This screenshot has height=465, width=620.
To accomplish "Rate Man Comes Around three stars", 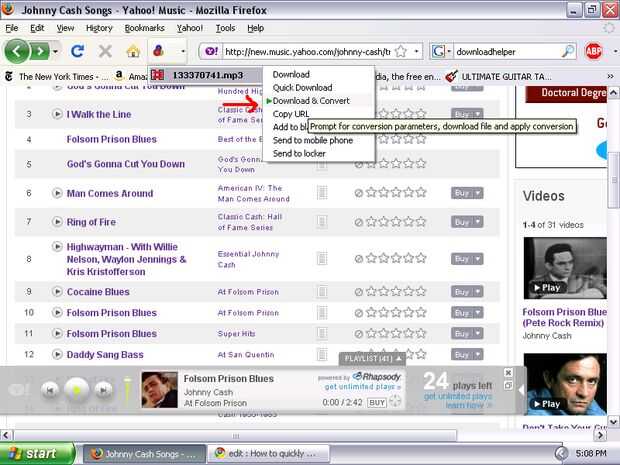I will tap(396, 193).
